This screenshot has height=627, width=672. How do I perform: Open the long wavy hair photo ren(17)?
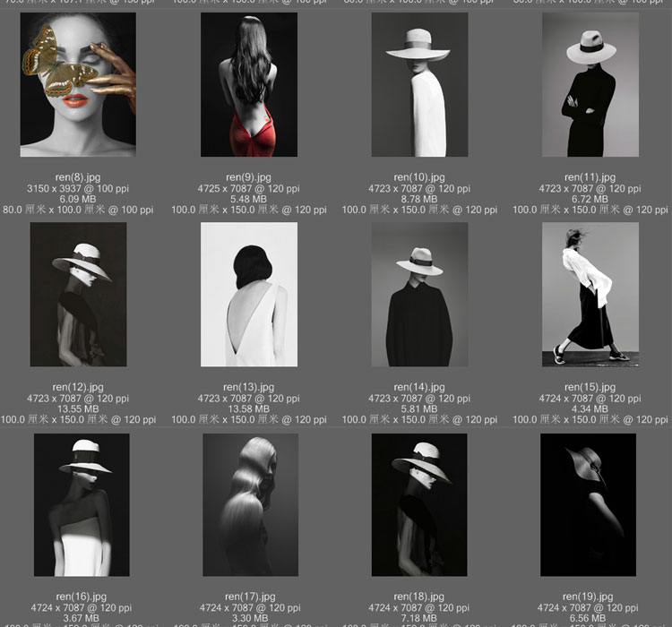click(x=250, y=505)
